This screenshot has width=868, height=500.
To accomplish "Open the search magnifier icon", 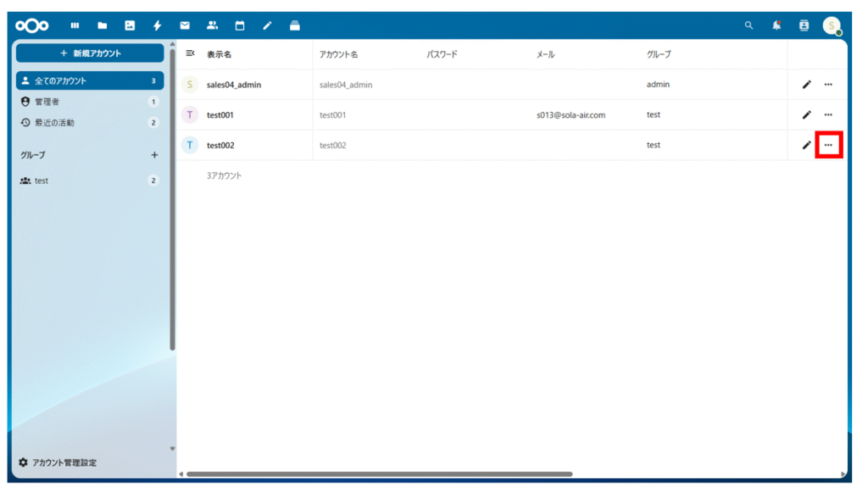I will pos(748,25).
